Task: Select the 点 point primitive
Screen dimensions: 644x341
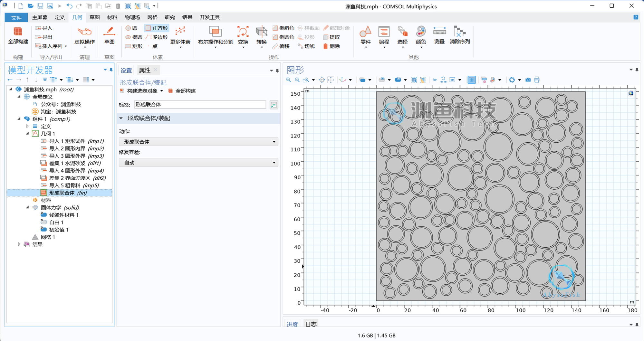Action: pyautogui.click(x=152, y=46)
